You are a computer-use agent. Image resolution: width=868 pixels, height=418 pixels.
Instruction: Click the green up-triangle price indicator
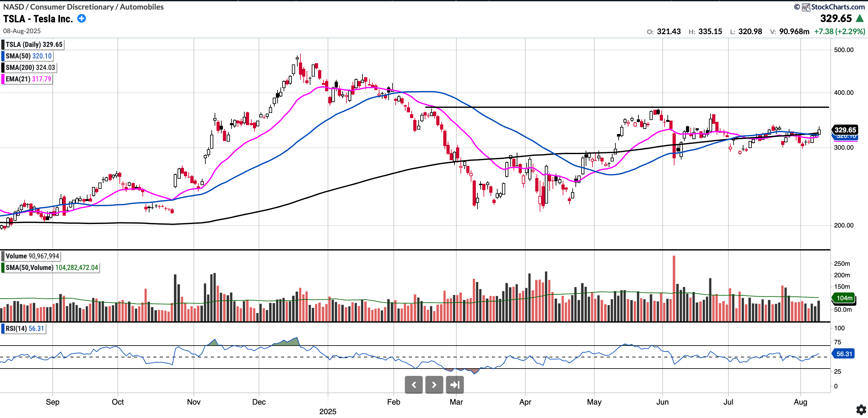(x=860, y=19)
